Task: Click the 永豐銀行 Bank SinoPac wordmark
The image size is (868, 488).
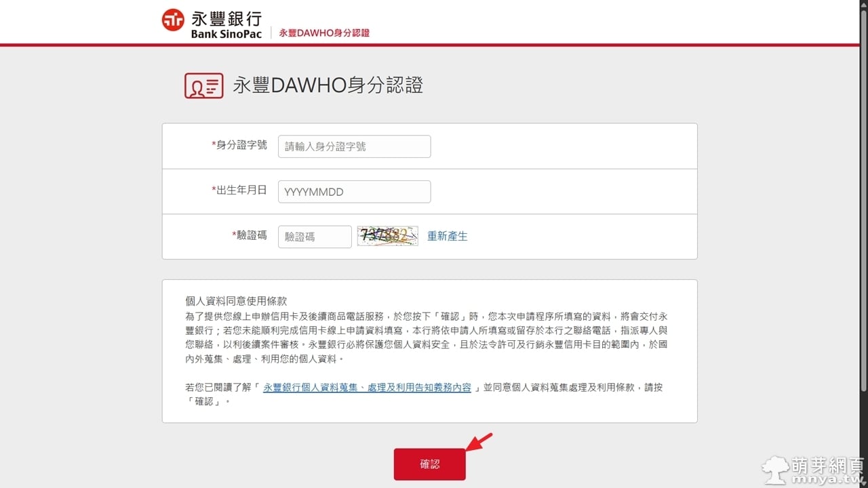Action: point(226,25)
